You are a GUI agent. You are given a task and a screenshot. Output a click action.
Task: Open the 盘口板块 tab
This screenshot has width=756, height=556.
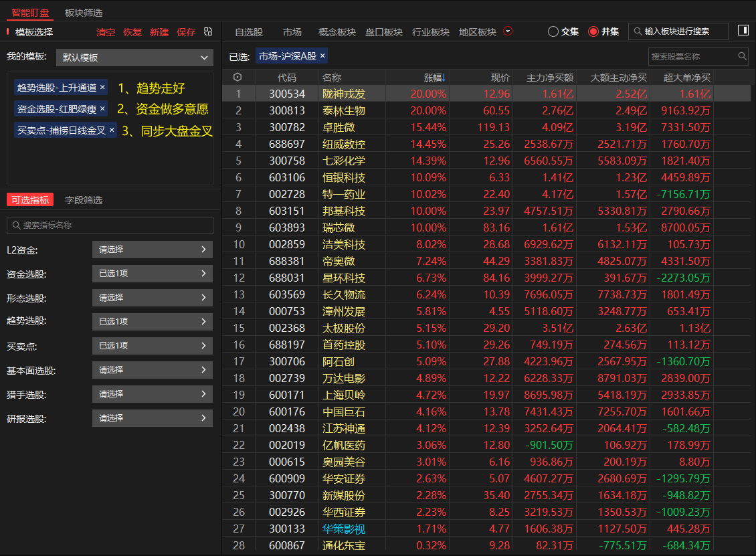coord(384,32)
